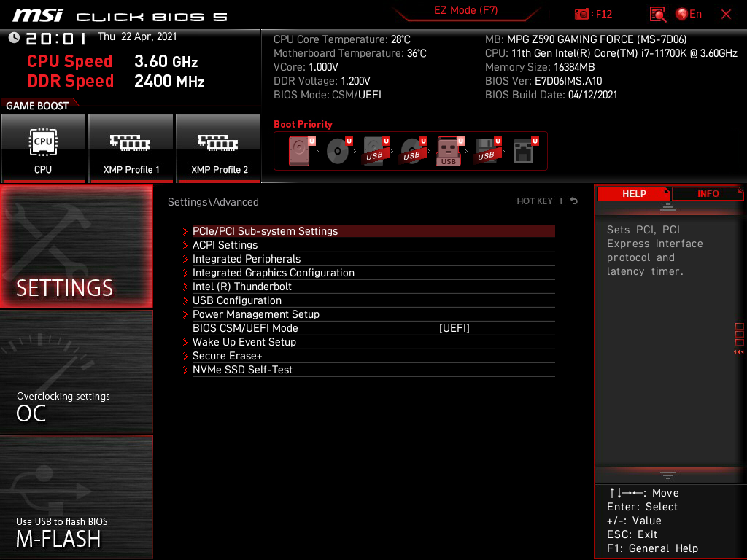Select the USB hard disk boot device icon

tap(376, 151)
